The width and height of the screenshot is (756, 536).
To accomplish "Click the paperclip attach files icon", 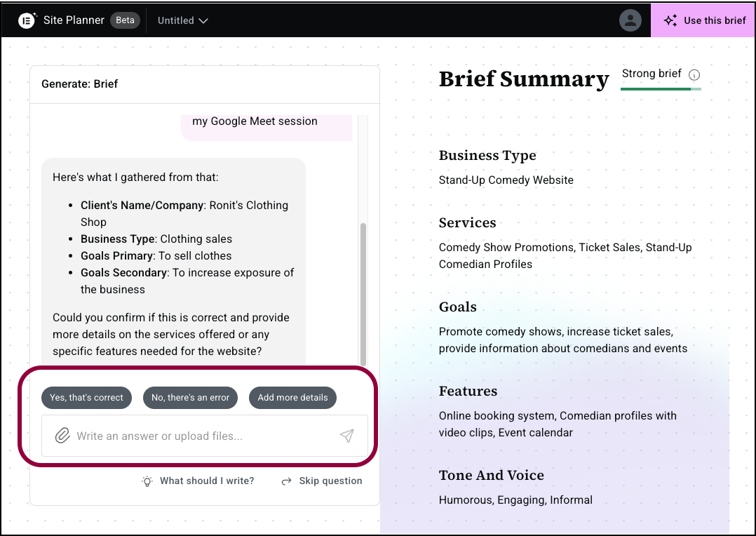I will coord(62,436).
